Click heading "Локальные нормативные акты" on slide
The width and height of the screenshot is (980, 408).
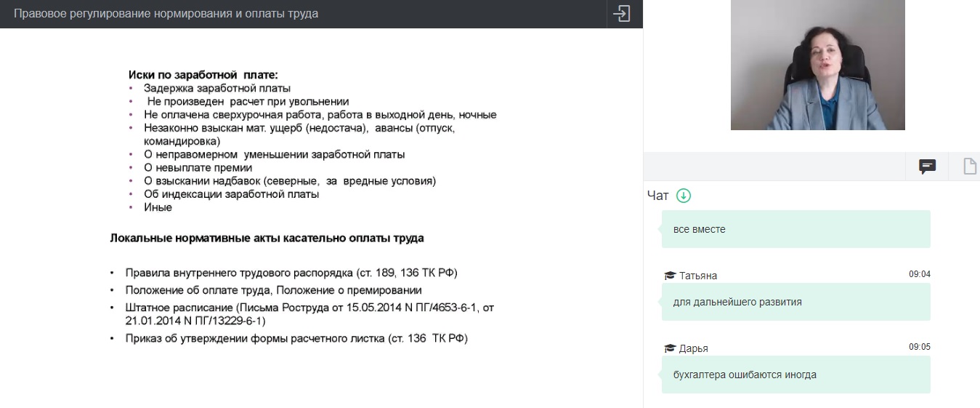tap(267, 238)
